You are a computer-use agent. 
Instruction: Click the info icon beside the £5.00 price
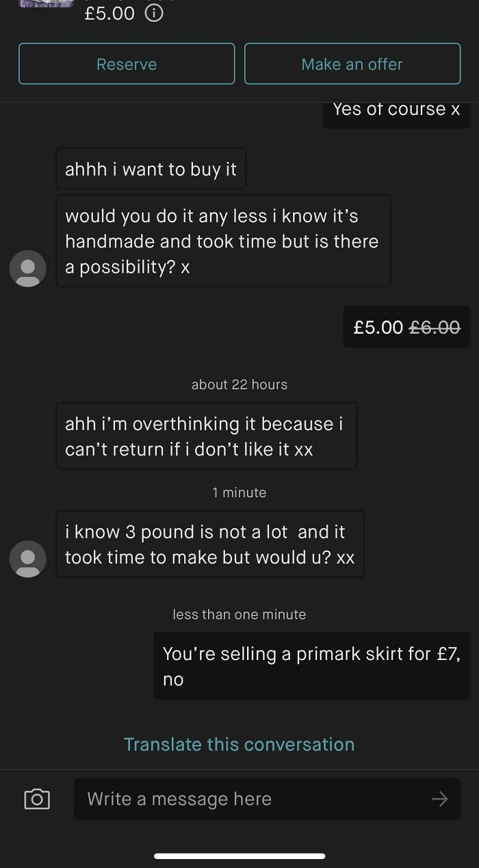click(x=154, y=13)
